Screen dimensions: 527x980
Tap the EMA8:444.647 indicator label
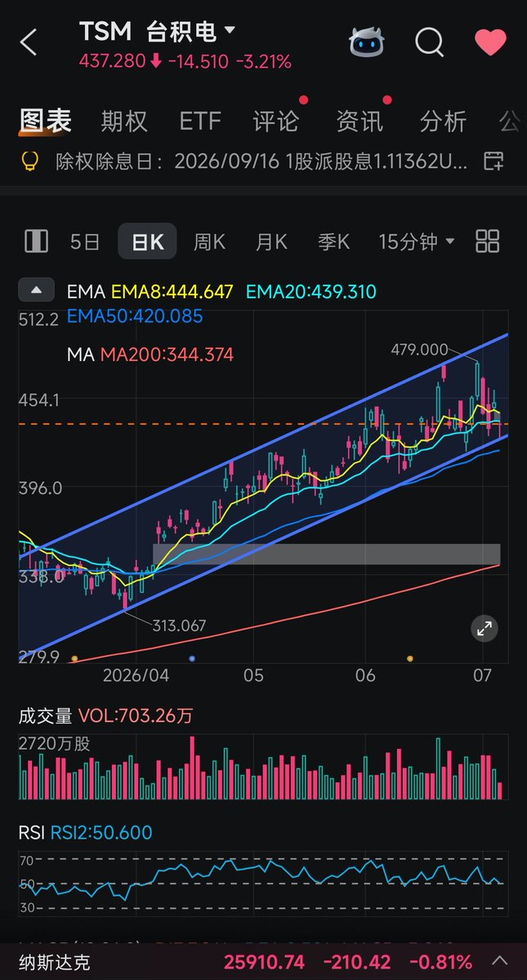click(172, 292)
